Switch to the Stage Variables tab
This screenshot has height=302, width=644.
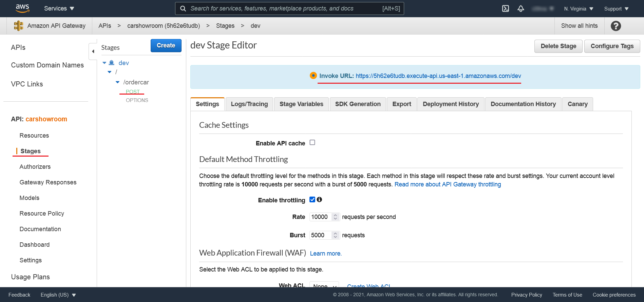coord(301,104)
